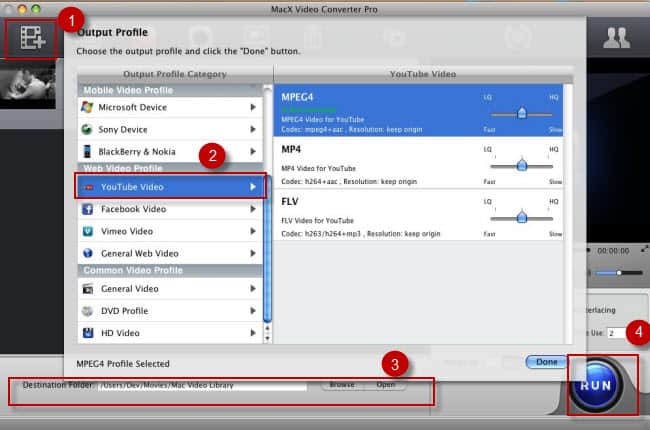The width and height of the screenshot is (650, 430).
Task: Click the General Video clapboard icon
Action: 87,289
